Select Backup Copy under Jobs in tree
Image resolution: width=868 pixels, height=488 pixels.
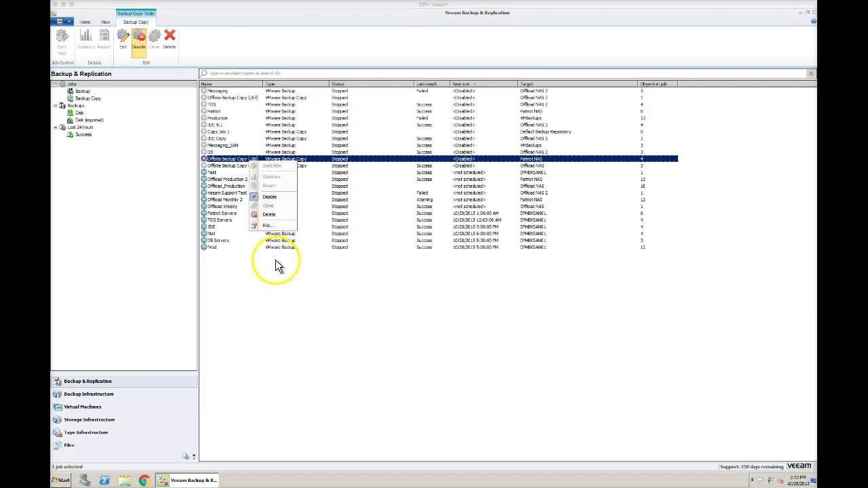[88, 98]
